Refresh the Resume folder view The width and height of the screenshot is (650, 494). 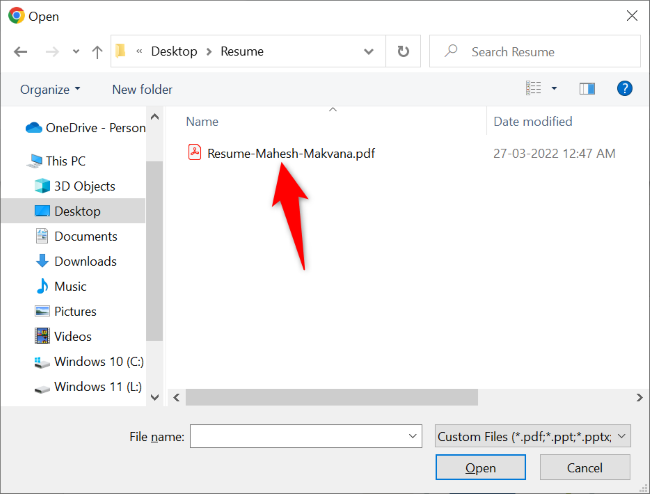point(403,51)
